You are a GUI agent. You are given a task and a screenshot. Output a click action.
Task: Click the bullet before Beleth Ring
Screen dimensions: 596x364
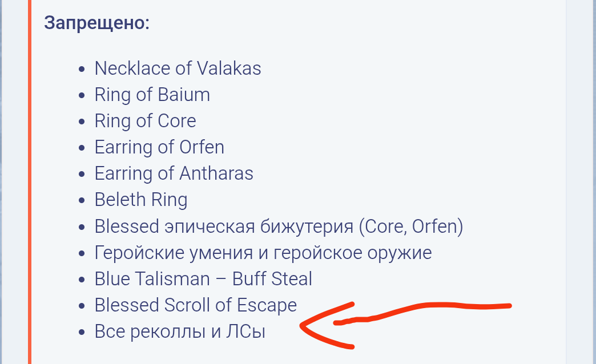(x=83, y=201)
